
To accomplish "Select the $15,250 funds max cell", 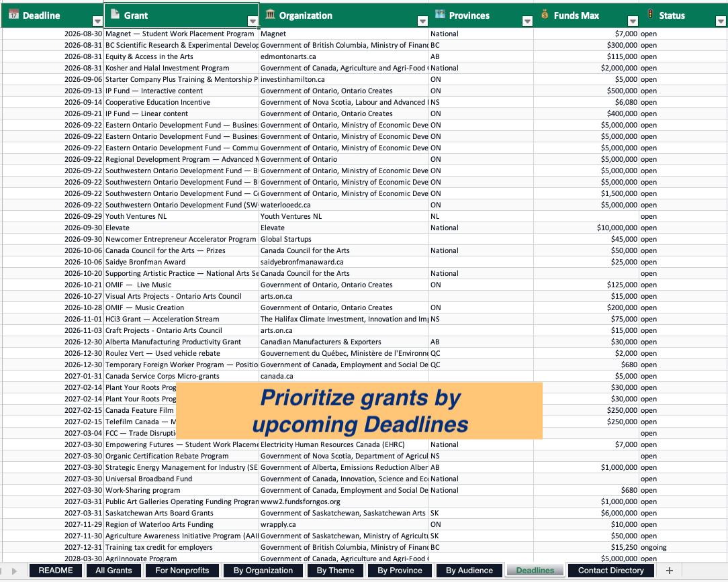I will click(x=586, y=548).
